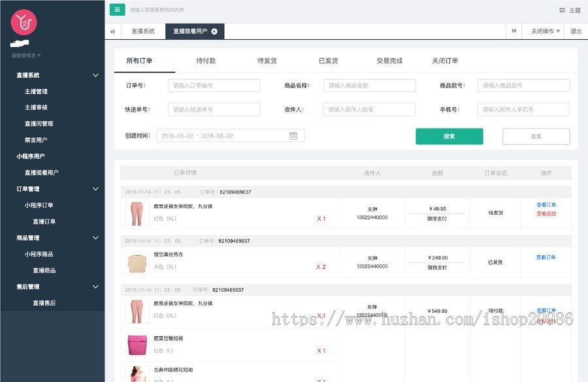The height and width of the screenshot is (382, 588).
Task: Click the pink logo avatar in sidebar
Action: tap(24, 22)
